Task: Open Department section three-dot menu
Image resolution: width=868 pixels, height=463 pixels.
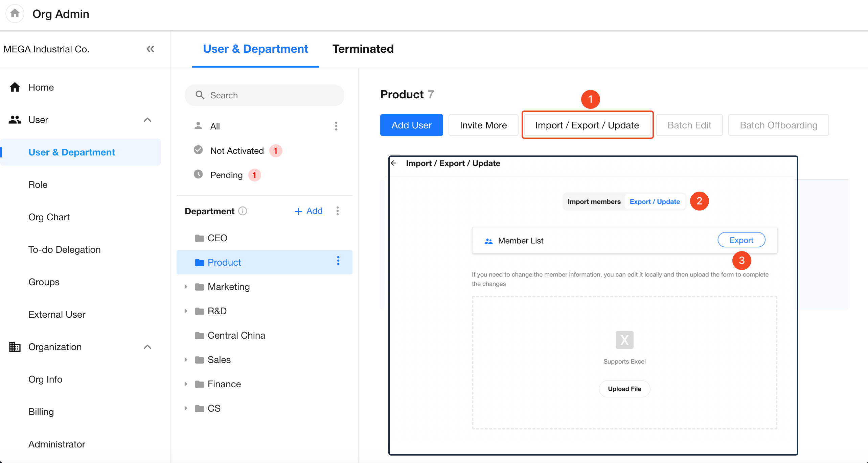Action: click(337, 211)
